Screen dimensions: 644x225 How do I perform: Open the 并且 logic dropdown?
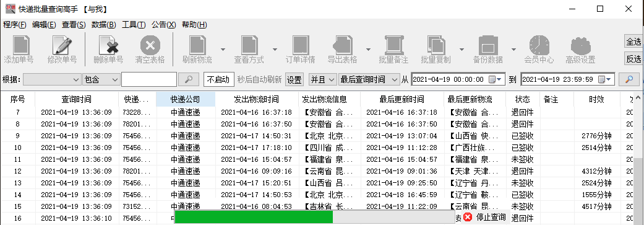[323, 79]
